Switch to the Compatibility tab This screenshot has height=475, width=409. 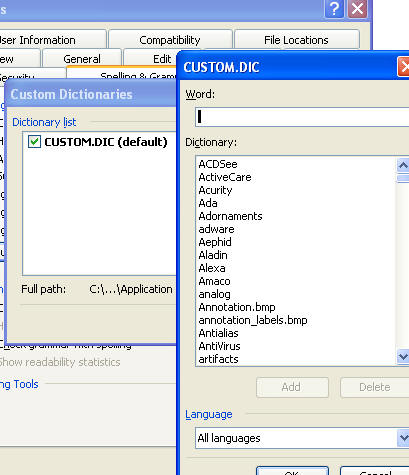(x=170, y=40)
